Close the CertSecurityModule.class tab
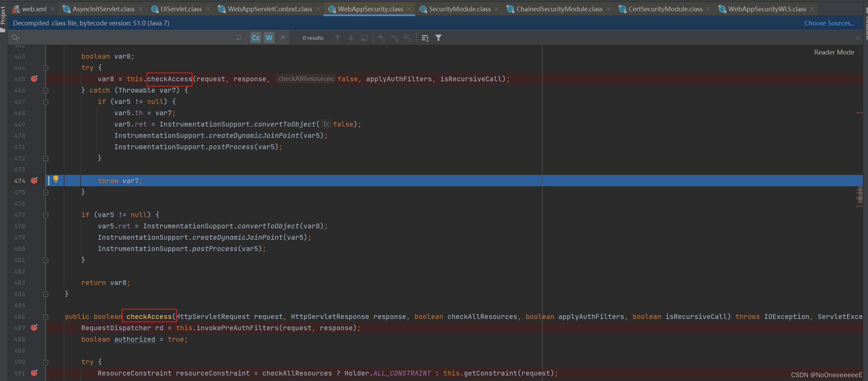 [x=709, y=9]
